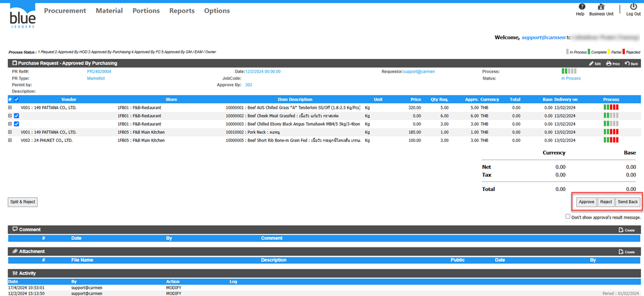644x296 pixels.
Task: Expand the Beef Short Rib row details
Action: (x=10, y=140)
